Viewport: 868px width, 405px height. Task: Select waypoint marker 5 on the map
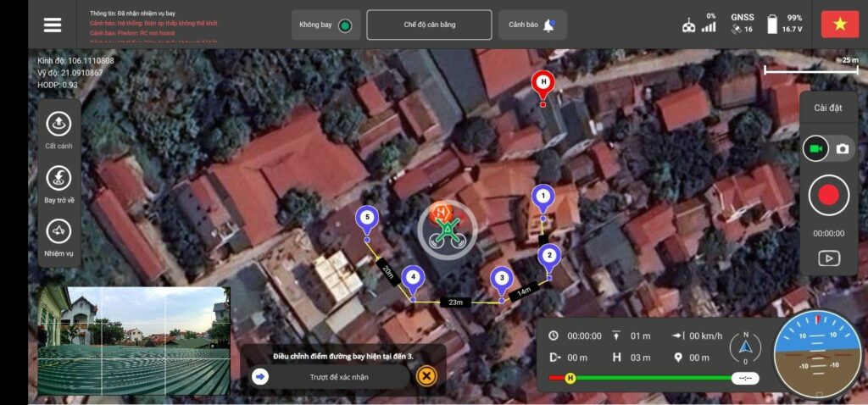367,219
